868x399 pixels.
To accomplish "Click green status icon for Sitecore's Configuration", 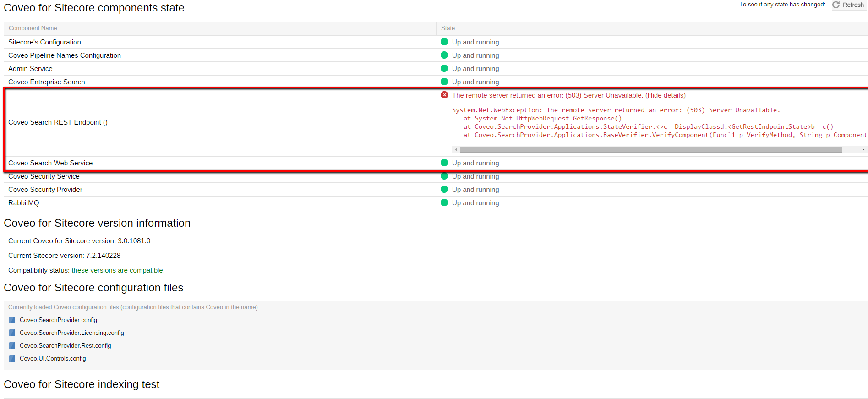I will [444, 42].
